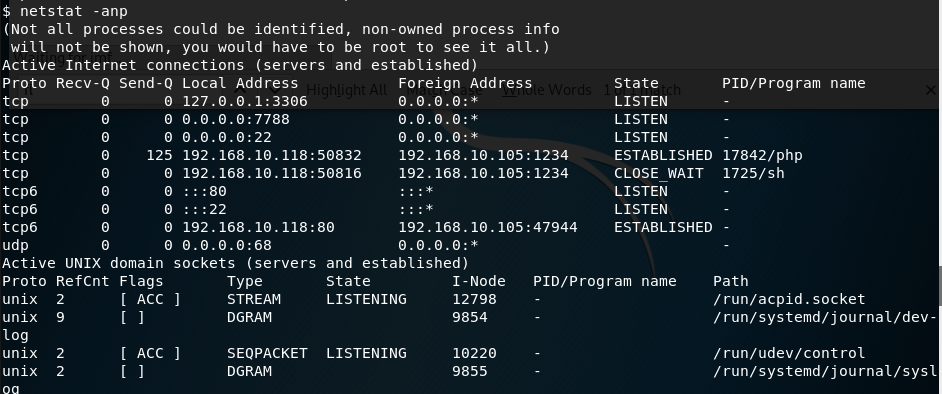Select the process 17842/php
This screenshot has width=942, height=394.
762,155
